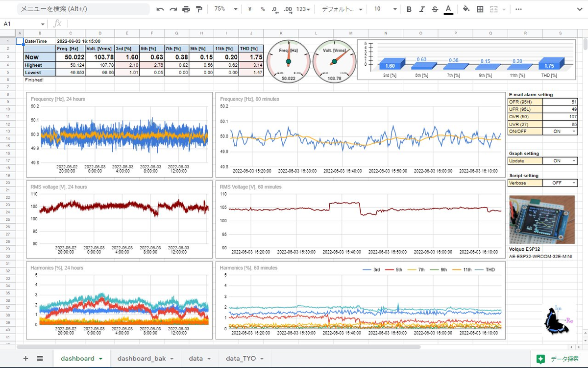The image size is (588, 368).
Task: Toggle the e-mail alarm ON/OFF dropdown
Action: 560,131
